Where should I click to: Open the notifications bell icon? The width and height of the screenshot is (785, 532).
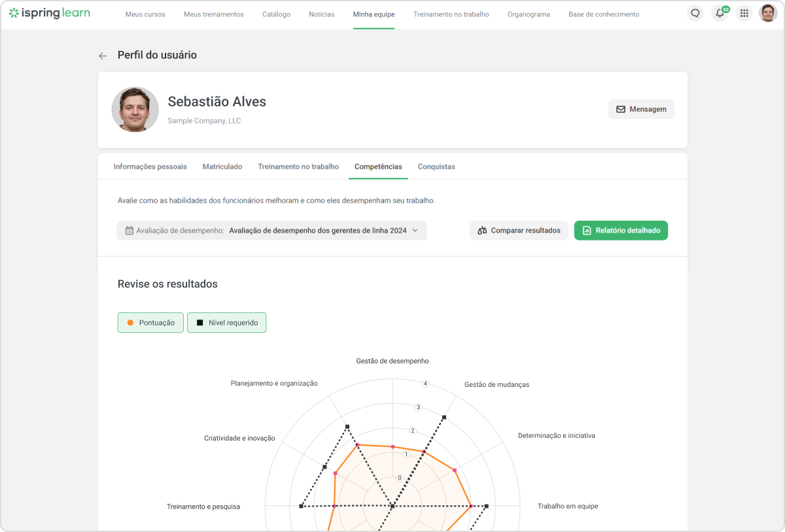[x=720, y=13]
